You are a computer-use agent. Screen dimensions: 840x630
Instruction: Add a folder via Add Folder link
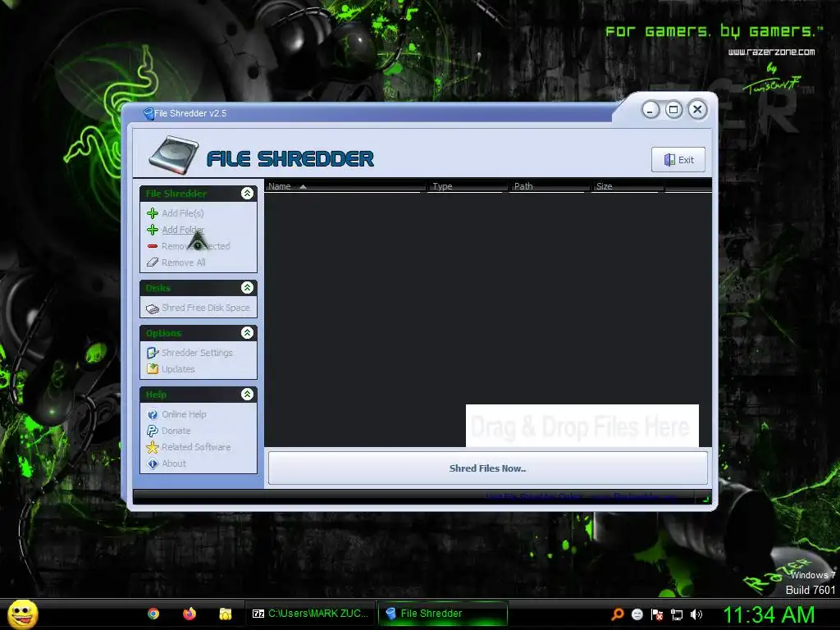click(183, 230)
